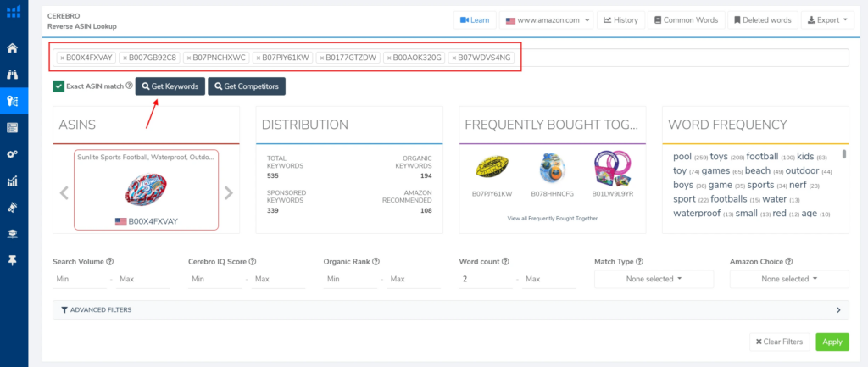Open the megaphone marketing icon in sidebar

click(x=12, y=208)
